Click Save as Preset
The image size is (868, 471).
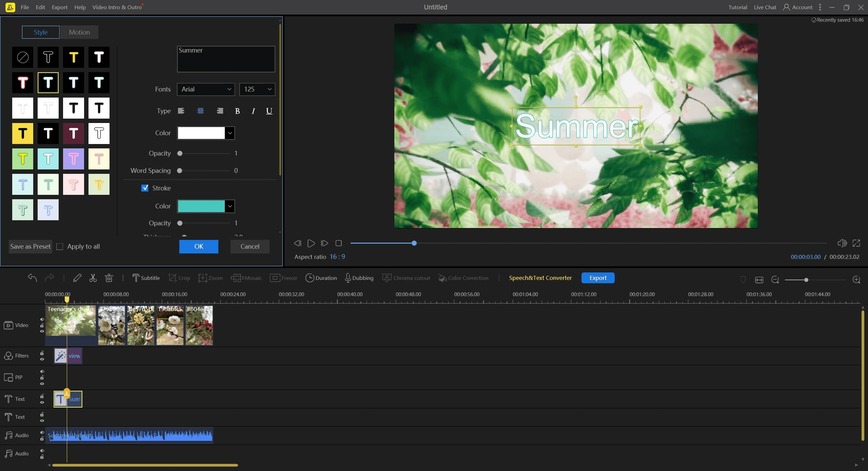pyautogui.click(x=30, y=246)
